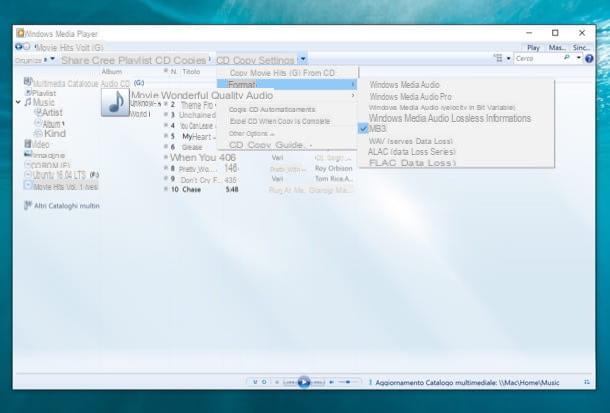Click the Play button in playback bar
The height and width of the screenshot is (413, 610).
point(304,382)
